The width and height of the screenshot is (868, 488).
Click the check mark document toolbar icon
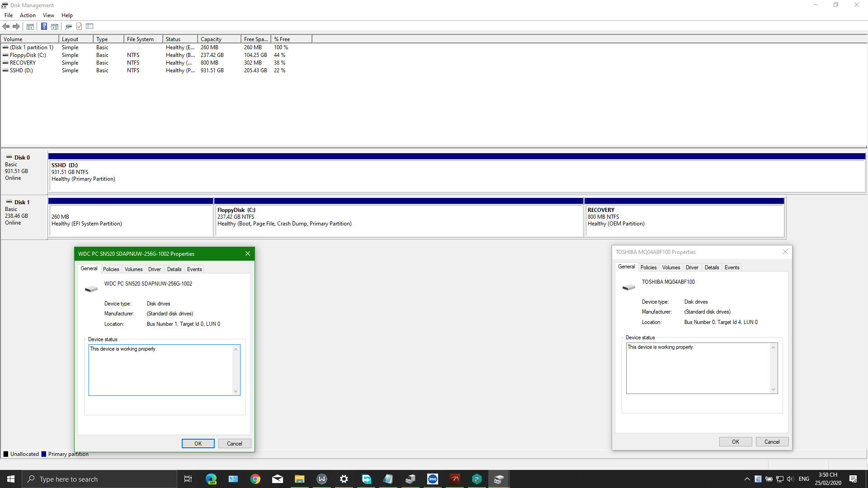[x=79, y=26]
